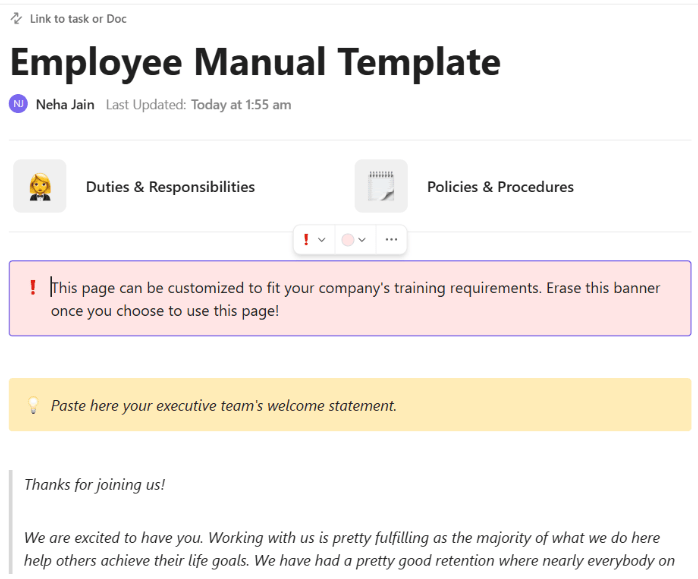Screen dimensions: 698x579
Task: Click the author name Neha Jain
Action: 65,104
